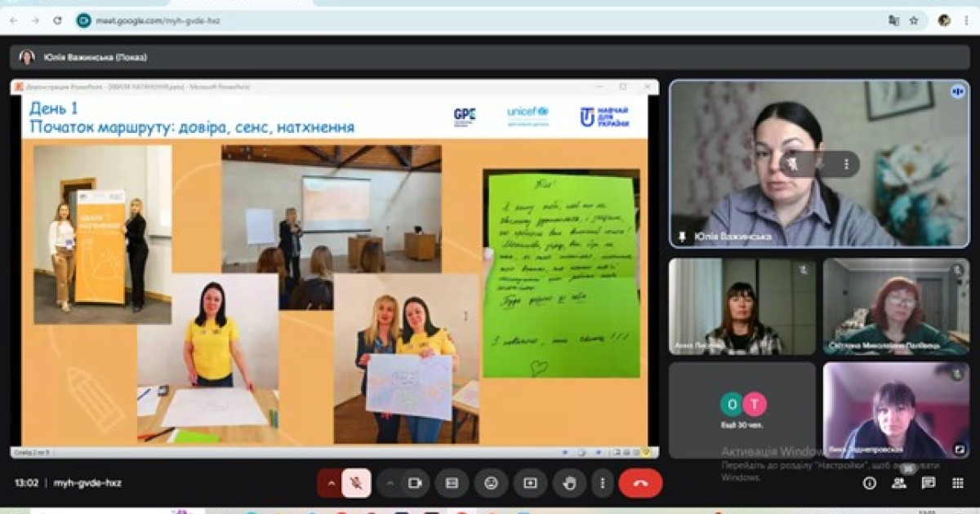Image resolution: width=980 pixels, height=514 pixels.
Task: Open more options in the call toolbar
Action: pos(602,483)
